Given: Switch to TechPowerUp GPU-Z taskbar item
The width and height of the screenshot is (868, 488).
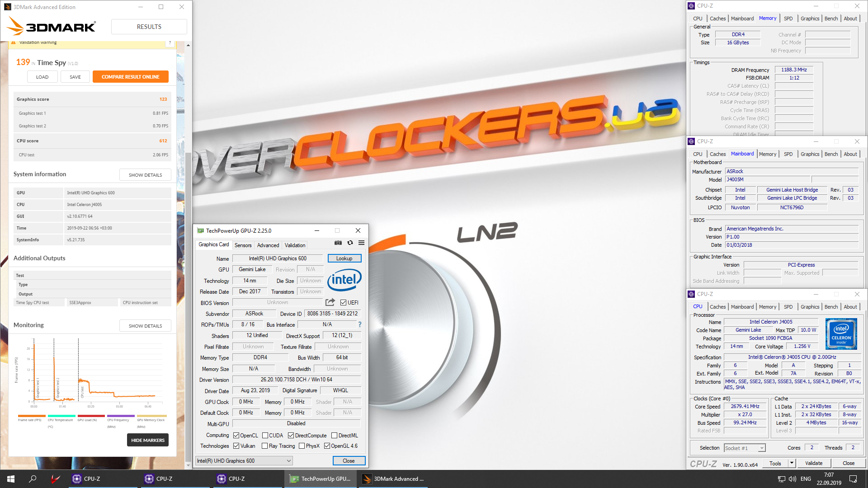Looking at the screenshot, I should point(320,479).
